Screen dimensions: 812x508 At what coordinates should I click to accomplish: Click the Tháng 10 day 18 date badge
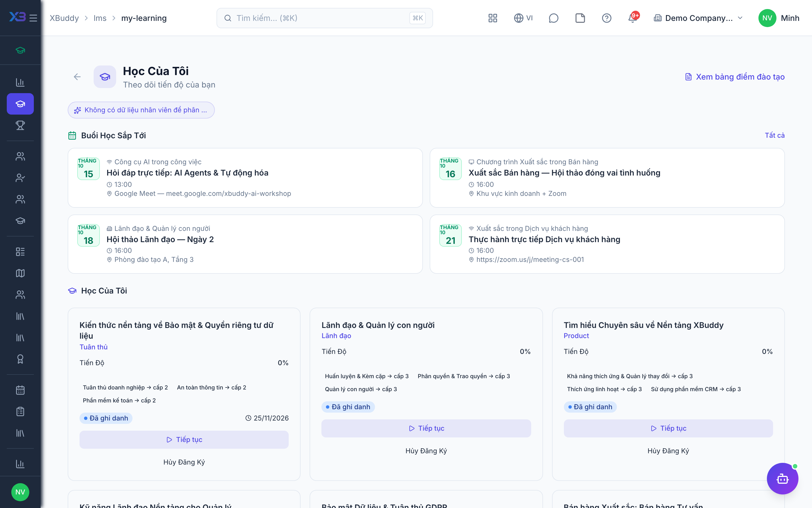(89, 235)
